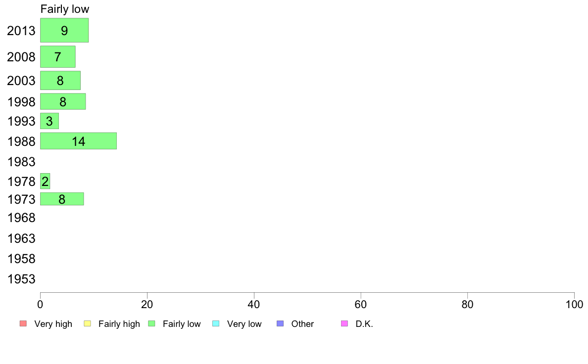
Task: Select the 1988 bar showing 14
Action: coord(78,141)
